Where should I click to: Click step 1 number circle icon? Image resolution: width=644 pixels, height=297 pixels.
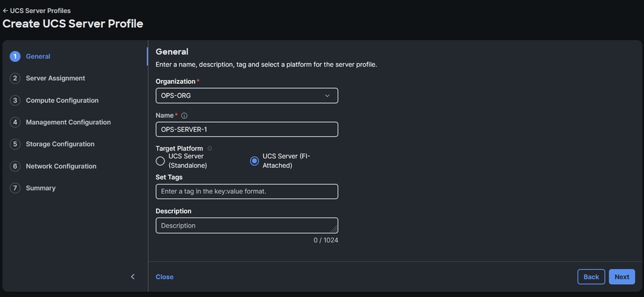[x=15, y=56]
